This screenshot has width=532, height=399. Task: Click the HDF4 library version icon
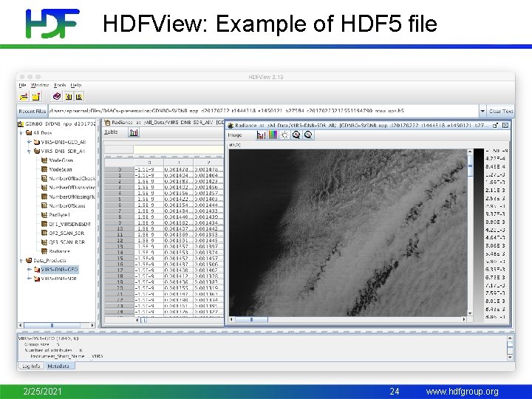[68, 97]
